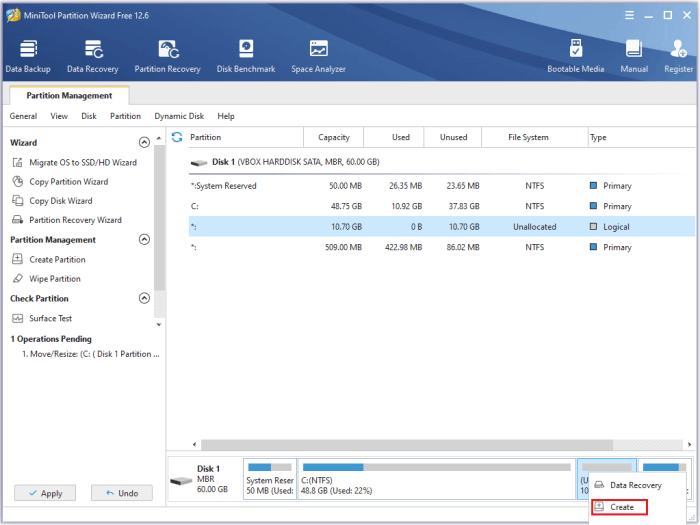Image resolution: width=700 pixels, height=525 pixels.
Task: Start Disk Benchmark
Action: 246,56
